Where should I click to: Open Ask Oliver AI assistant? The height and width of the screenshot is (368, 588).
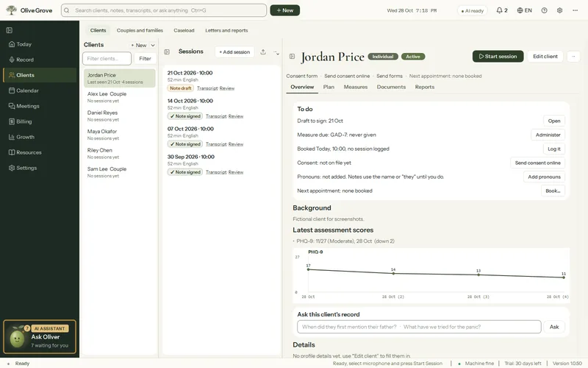[40, 337]
